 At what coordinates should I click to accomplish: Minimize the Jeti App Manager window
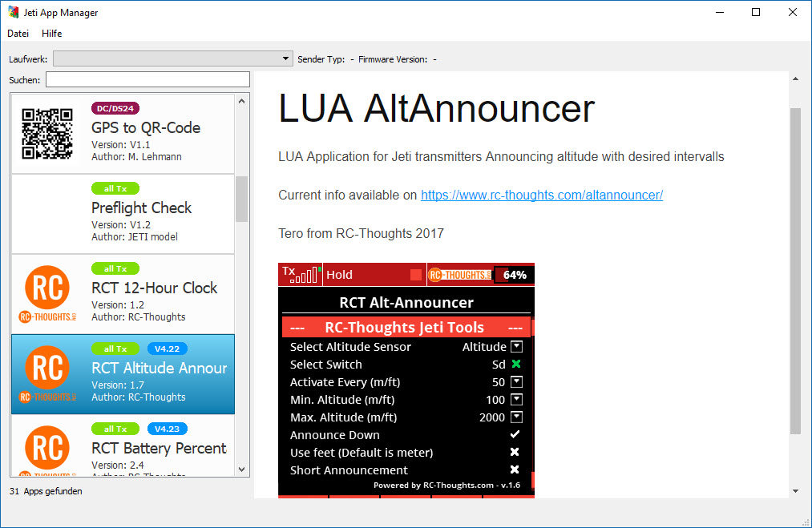tap(720, 12)
